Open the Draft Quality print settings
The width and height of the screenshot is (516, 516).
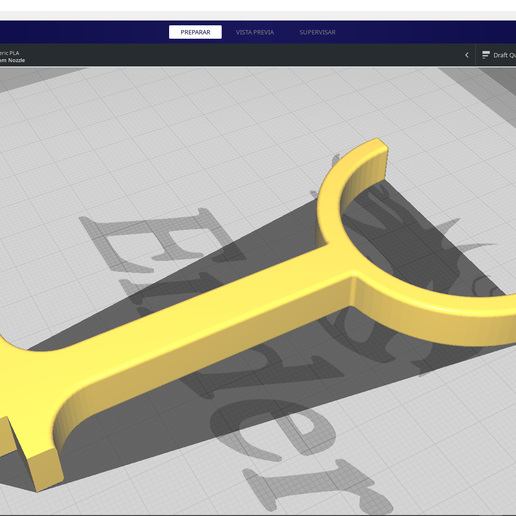pos(497,55)
